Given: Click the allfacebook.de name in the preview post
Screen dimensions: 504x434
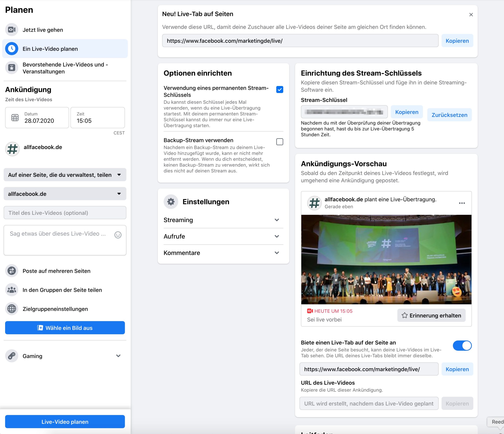Looking at the screenshot, I should pyautogui.click(x=344, y=199).
